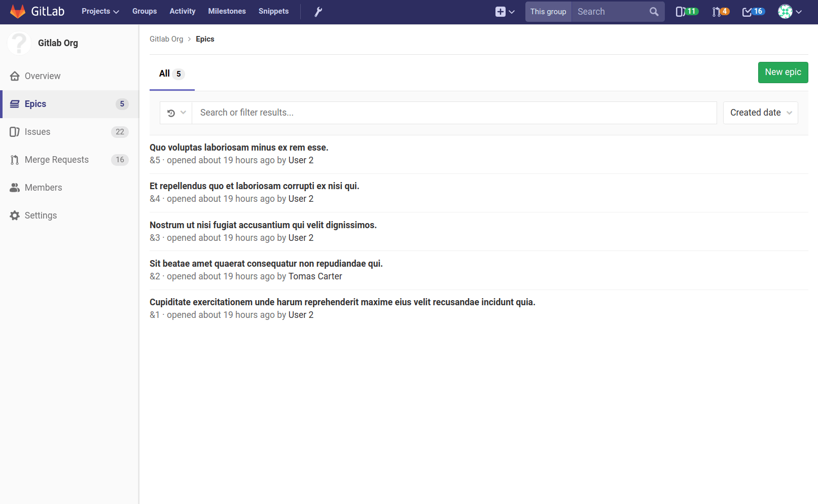Expand the recent searches history dropdown
818x504 pixels.
176,113
